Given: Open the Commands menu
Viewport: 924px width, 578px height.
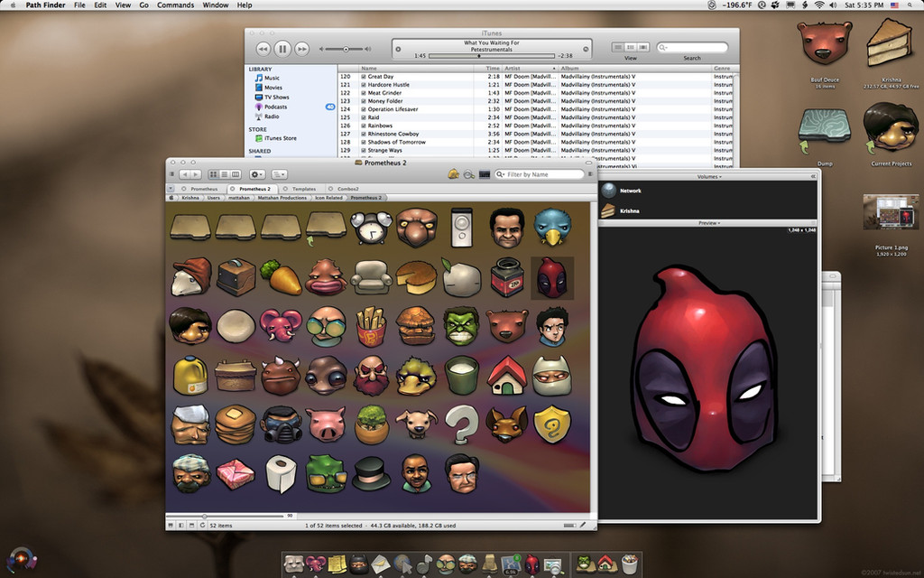Looking at the screenshot, I should pyautogui.click(x=175, y=5).
